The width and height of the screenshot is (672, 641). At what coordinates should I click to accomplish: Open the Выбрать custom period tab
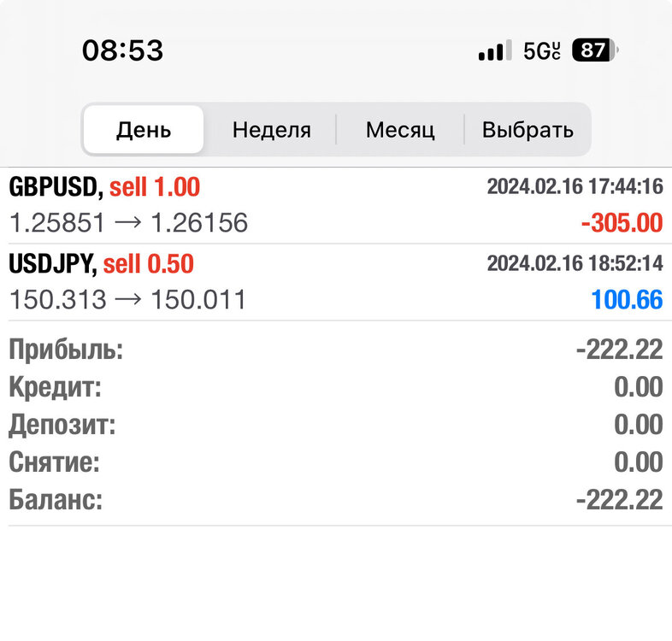tap(528, 129)
